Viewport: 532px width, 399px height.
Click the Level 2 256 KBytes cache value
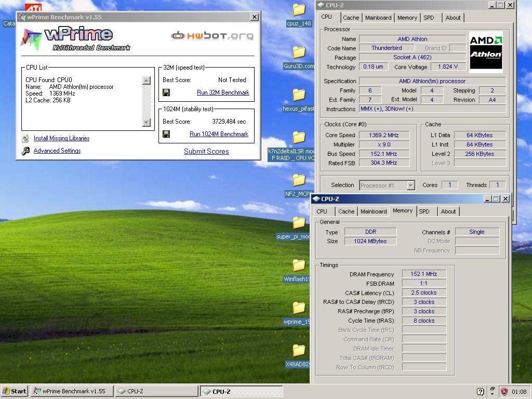480,154
